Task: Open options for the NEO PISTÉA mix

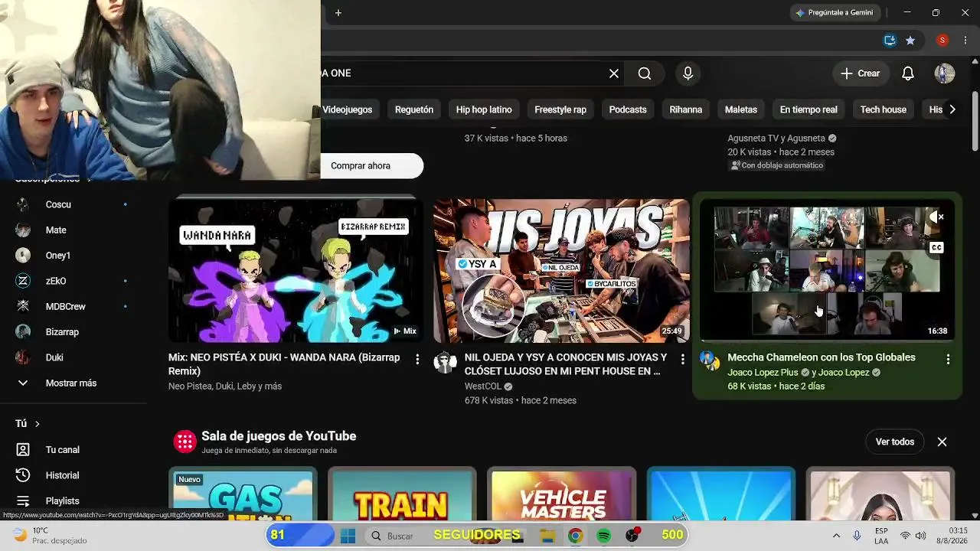Action: click(x=417, y=359)
